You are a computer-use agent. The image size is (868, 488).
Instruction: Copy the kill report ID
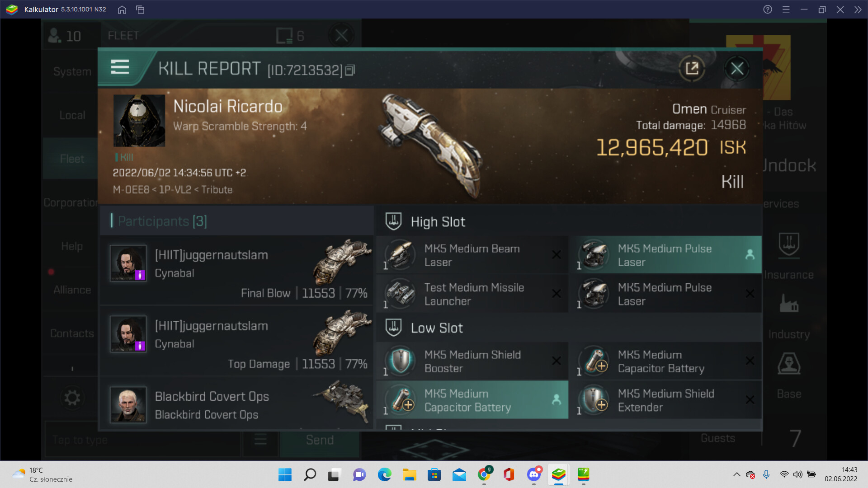(x=350, y=70)
